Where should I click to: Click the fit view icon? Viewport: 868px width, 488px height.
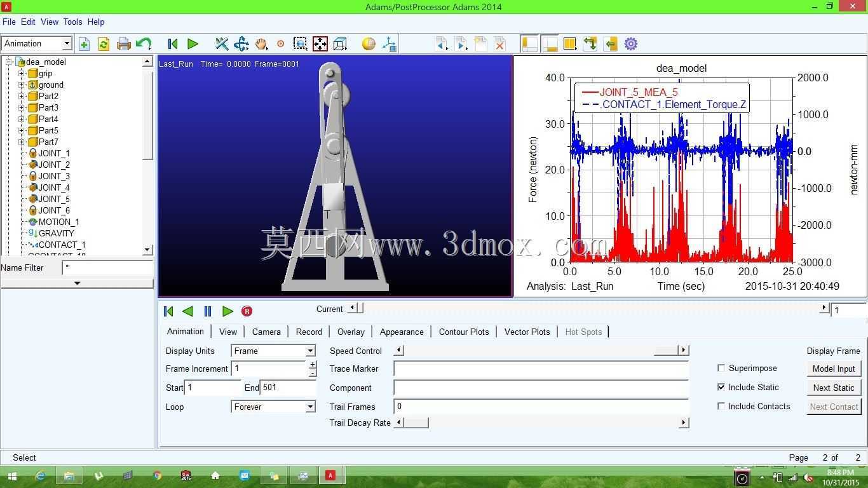pyautogui.click(x=320, y=44)
